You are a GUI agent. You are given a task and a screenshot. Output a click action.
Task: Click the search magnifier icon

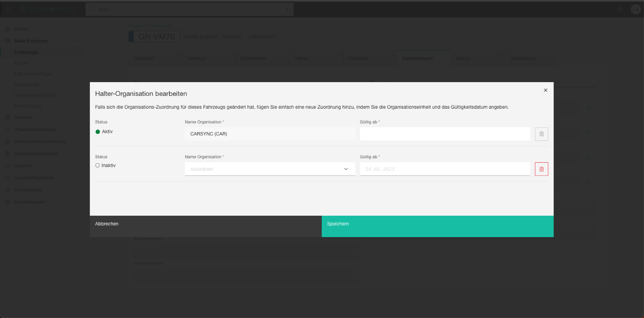92,9
